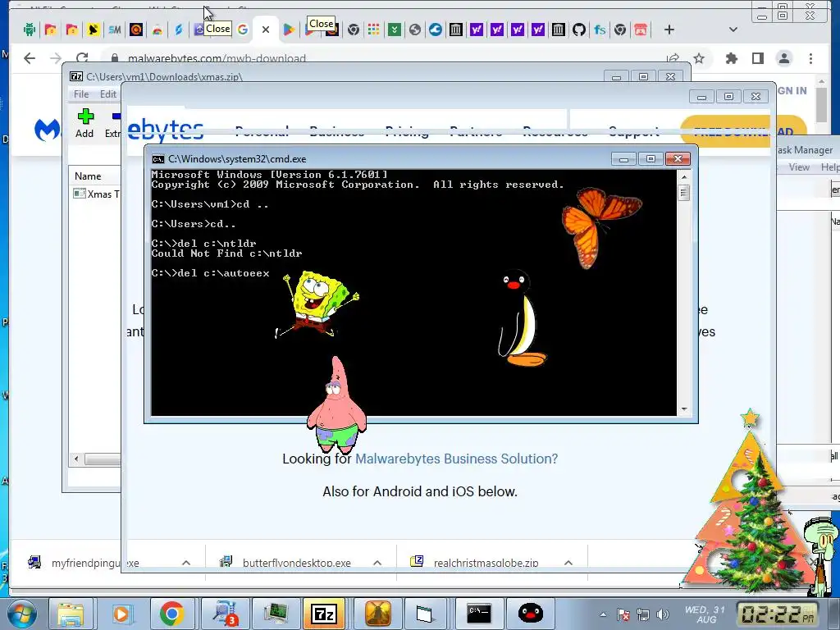Image resolution: width=840 pixels, height=630 pixels.
Task: Open the realchristmasglobe.zip download
Action: point(475,563)
